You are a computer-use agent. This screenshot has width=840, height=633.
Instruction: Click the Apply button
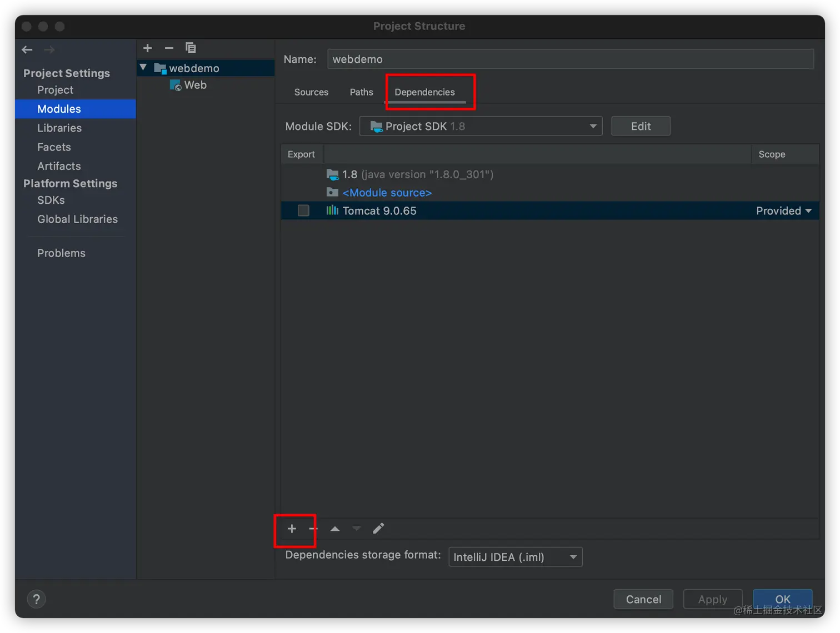713,599
